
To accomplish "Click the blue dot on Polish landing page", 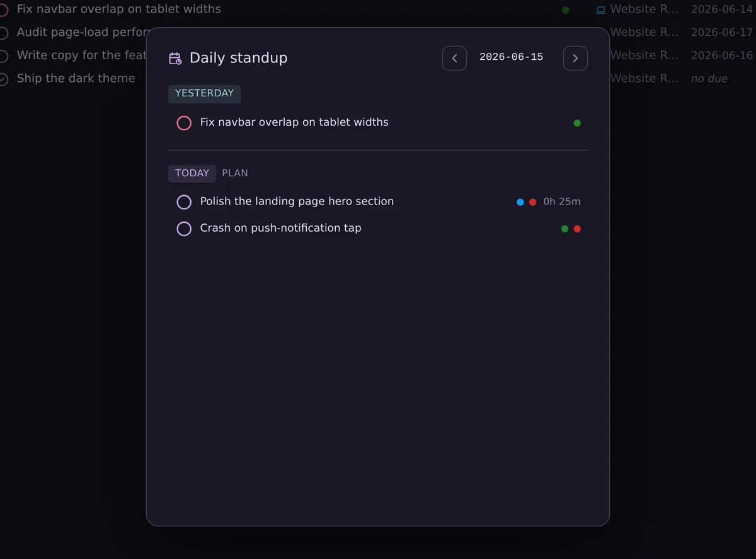I will coord(520,202).
